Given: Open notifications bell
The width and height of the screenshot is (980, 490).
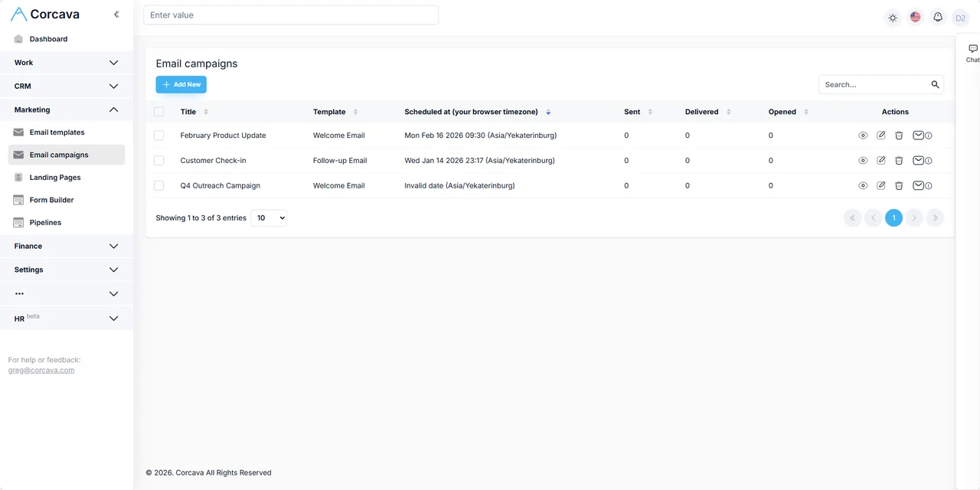Looking at the screenshot, I should click(938, 18).
